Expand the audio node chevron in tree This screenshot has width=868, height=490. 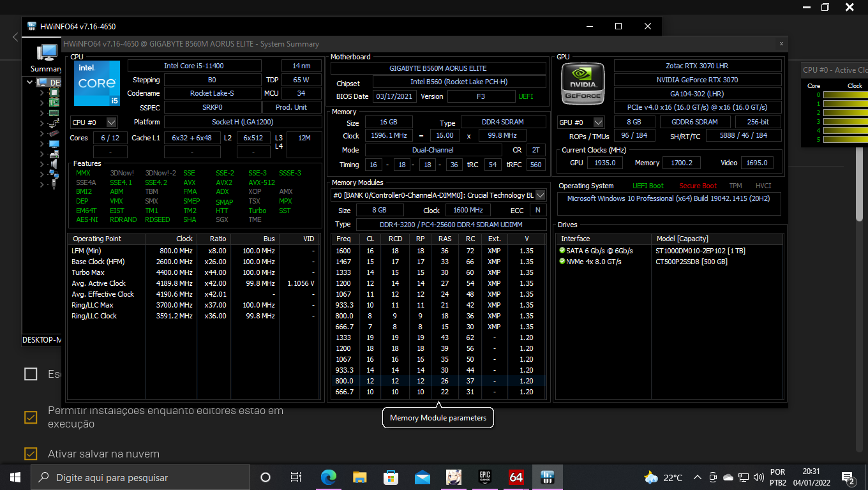41,164
